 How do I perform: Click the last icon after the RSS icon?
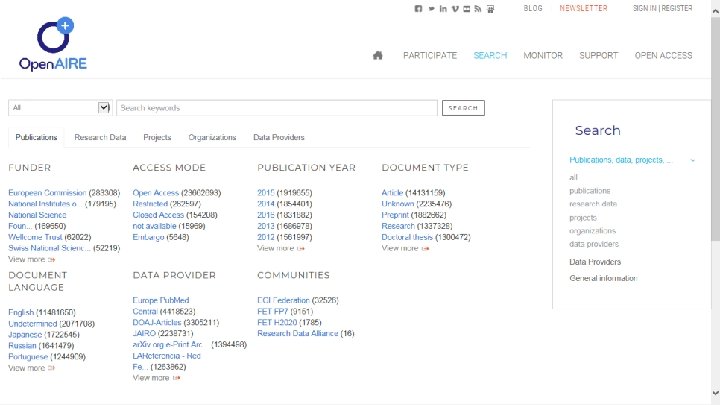[490, 9]
